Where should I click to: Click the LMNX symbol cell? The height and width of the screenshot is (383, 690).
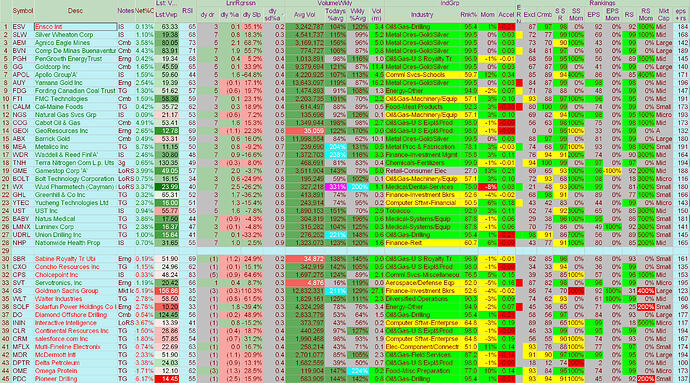point(22,227)
